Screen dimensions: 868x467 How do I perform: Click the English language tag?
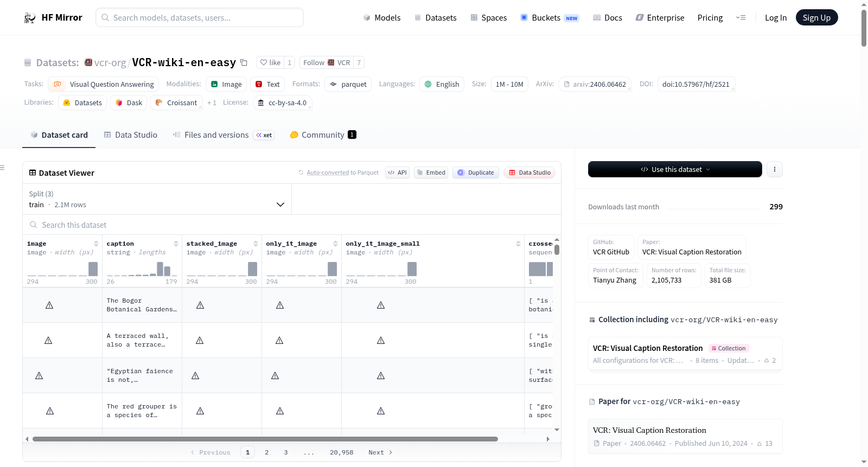point(442,84)
